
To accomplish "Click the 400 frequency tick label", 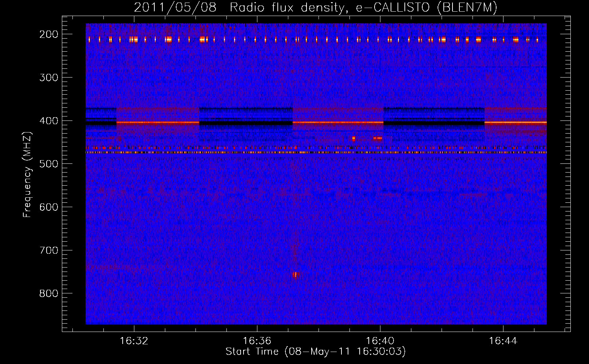I will pos(49,121).
